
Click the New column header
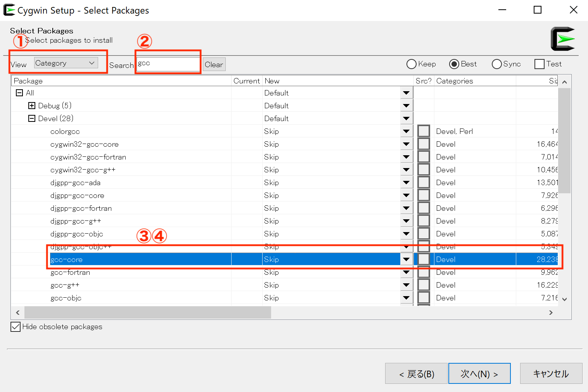[338, 81]
